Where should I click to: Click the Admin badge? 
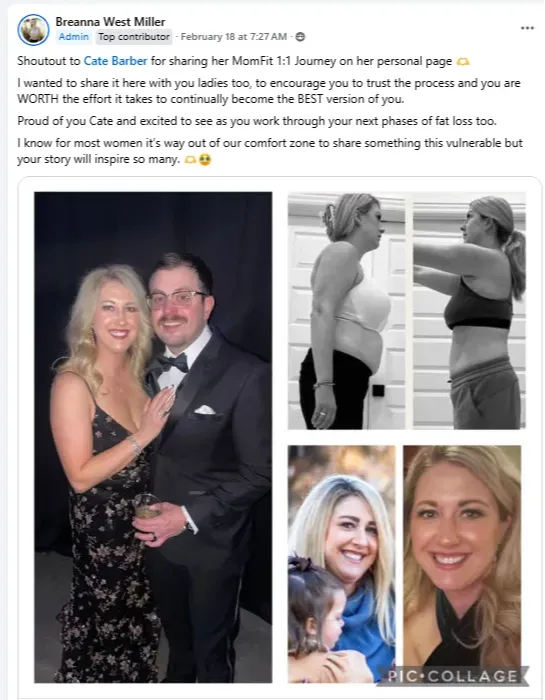pos(74,37)
